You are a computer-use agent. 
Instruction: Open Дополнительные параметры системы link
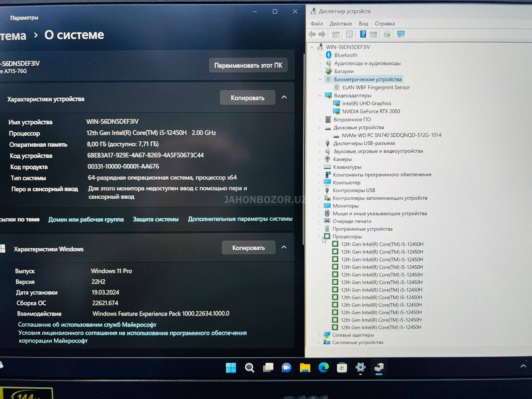pos(240,219)
